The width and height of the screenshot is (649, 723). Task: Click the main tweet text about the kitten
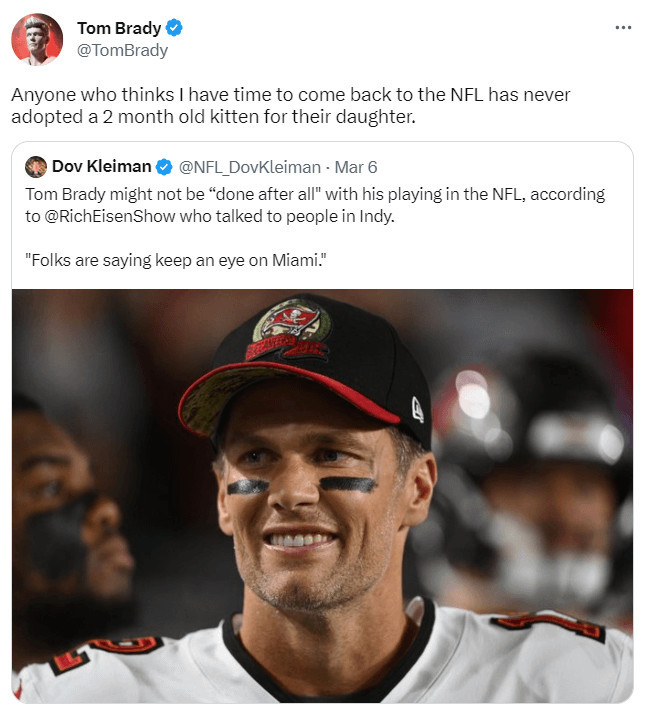tap(291, 106)
